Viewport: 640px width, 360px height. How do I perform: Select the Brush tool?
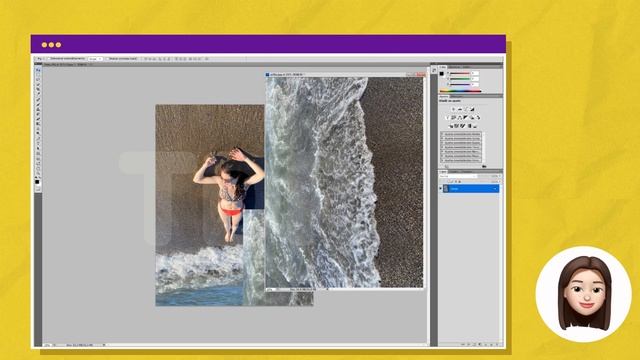38,104
